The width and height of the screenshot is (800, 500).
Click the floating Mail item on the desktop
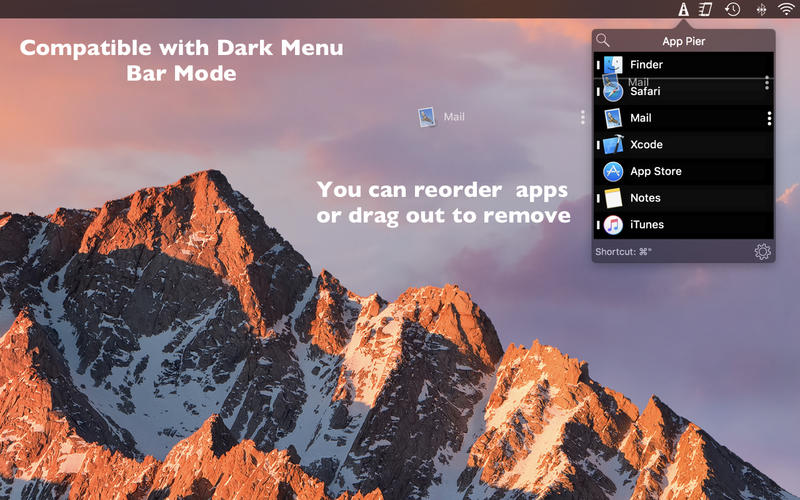pyautogui.click(x=442, y=117)
